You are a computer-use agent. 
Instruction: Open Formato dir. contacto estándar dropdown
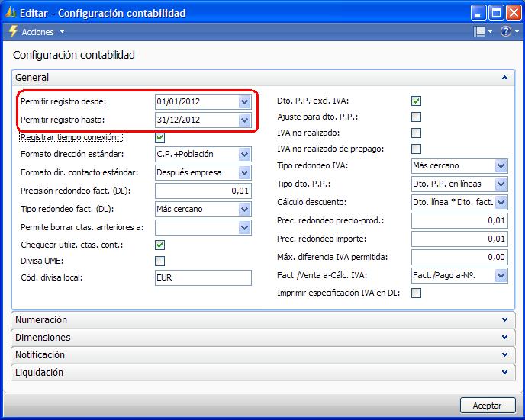(245, 172)
